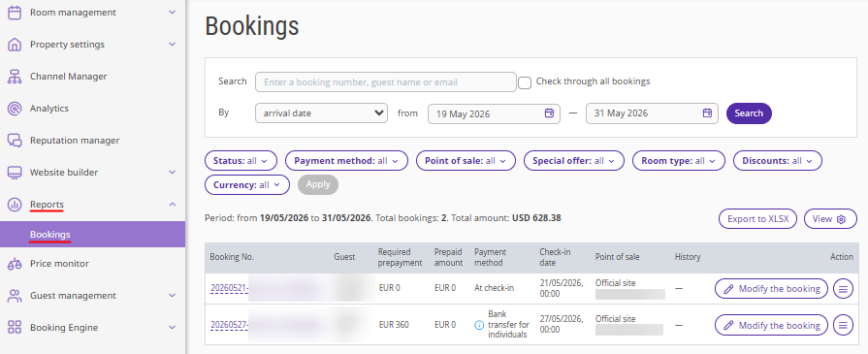
Task: Click the Reputation manager chat icon
Action: click(x=15, y=141)
